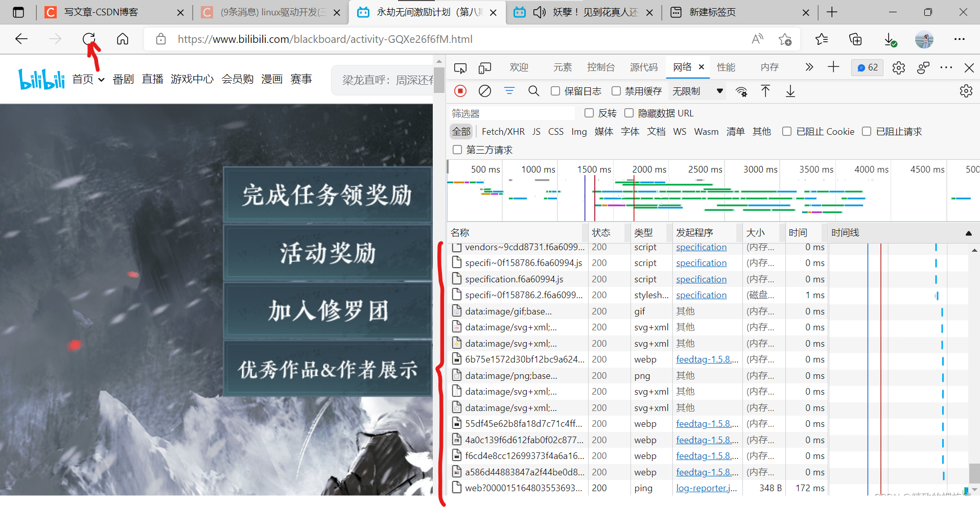Sort by the 时间线 column arrow

[x=968, y=233]
